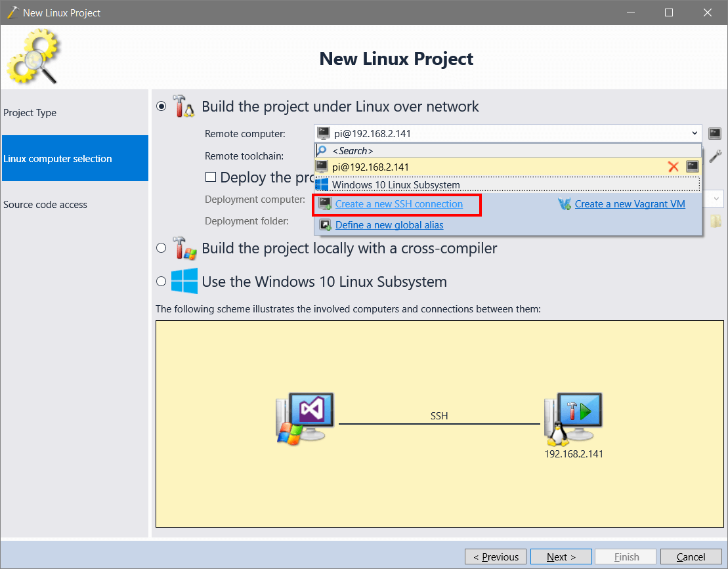Go to the Project Type page
The height and width of the screenshot is (569, 728).
coord(30,113)
